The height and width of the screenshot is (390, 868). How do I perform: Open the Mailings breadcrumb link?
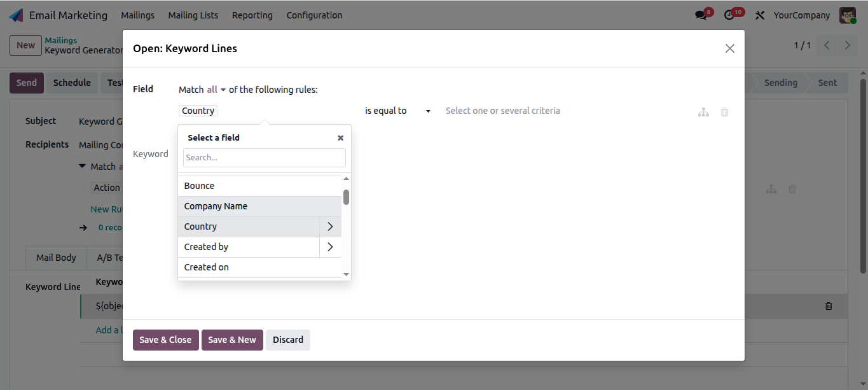click(x=60, y=40)
